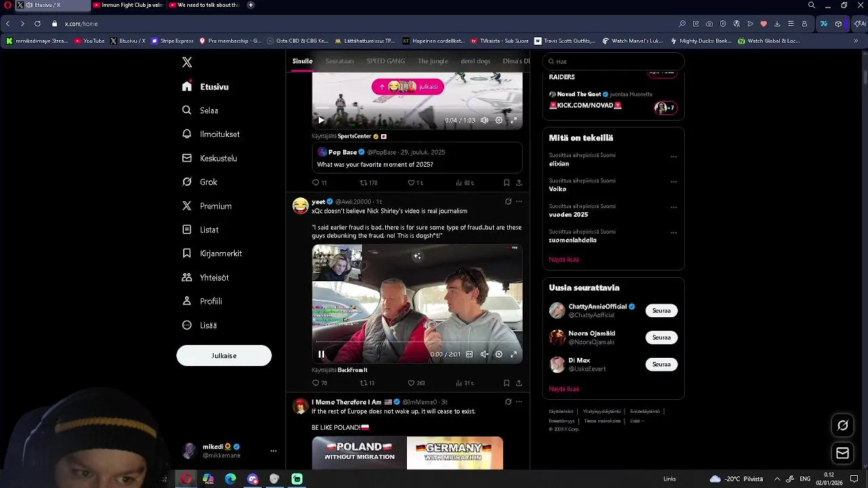Toggle captions on xQc video
Viewport: 868px width, 488px height.
click(469, 354)
